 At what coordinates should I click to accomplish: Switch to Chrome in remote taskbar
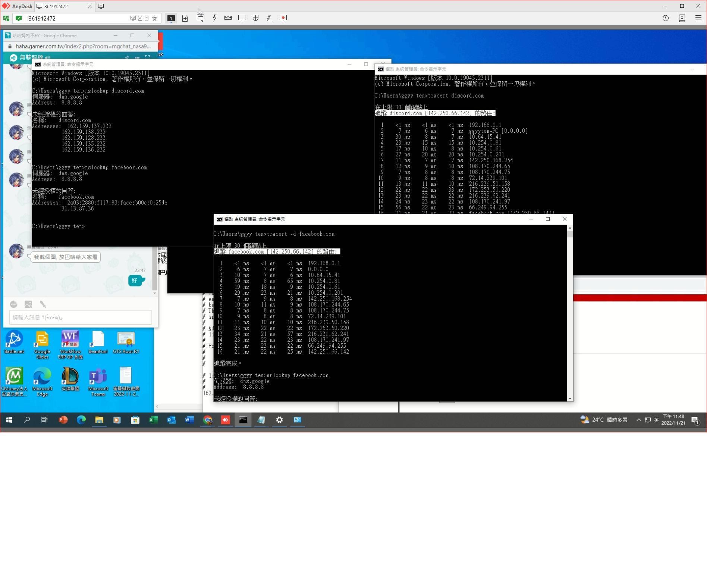point(207,420)
